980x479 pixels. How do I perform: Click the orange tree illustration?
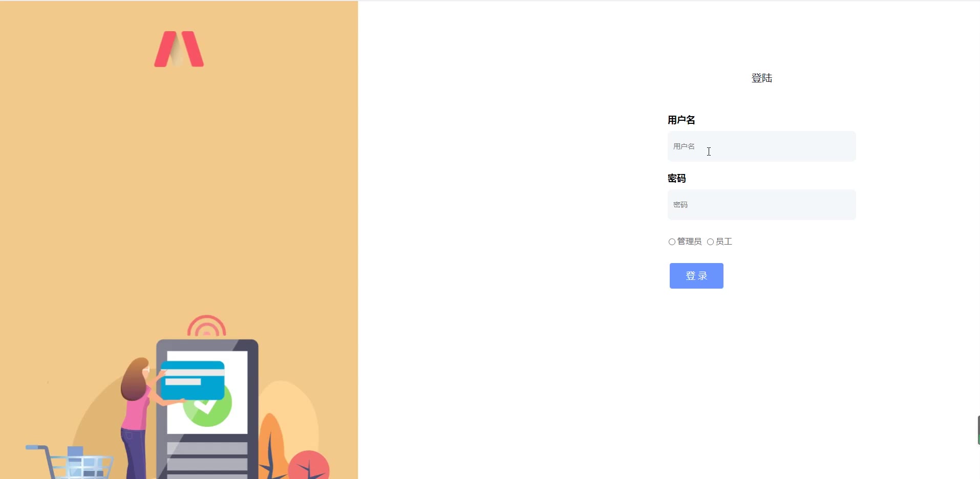pos(273,446)
